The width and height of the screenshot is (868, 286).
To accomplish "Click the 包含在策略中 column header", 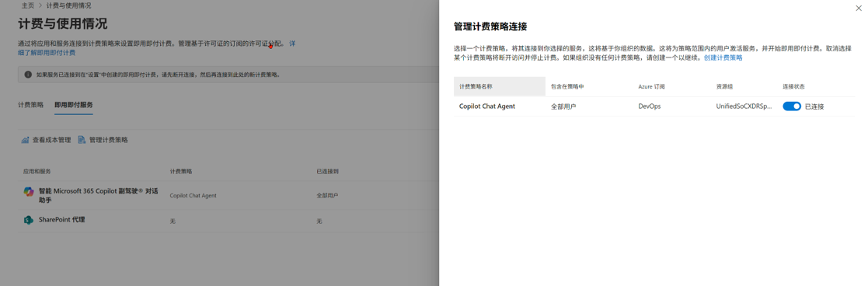I will (567, 87).
